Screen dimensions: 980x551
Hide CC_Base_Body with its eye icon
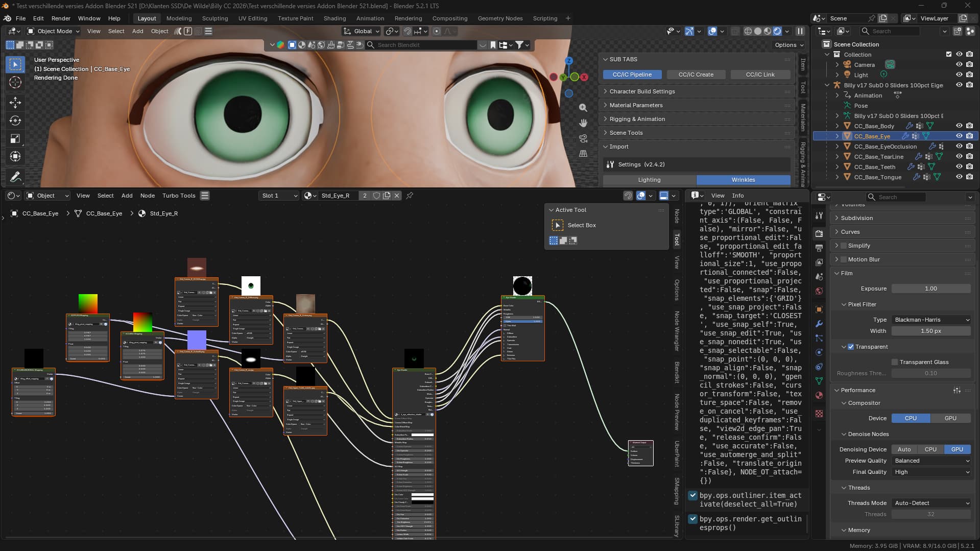coord(959,126)
